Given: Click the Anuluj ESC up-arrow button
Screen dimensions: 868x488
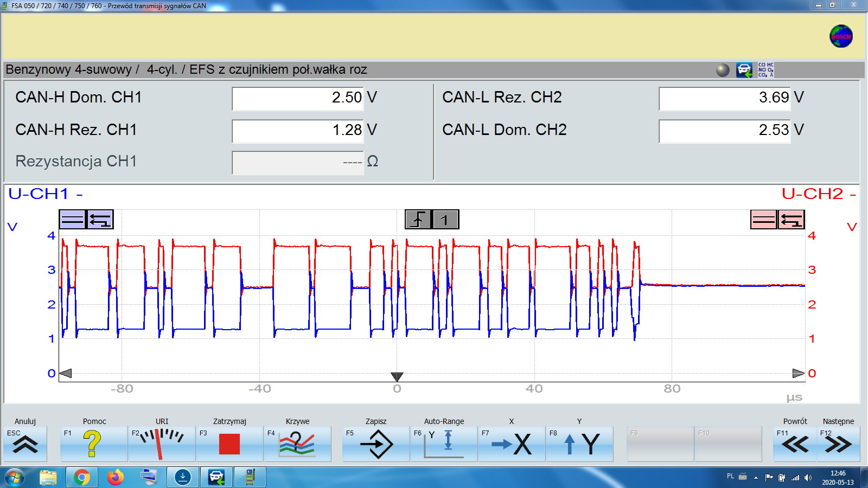Looking at the screenshot, I should pos(25,444).
